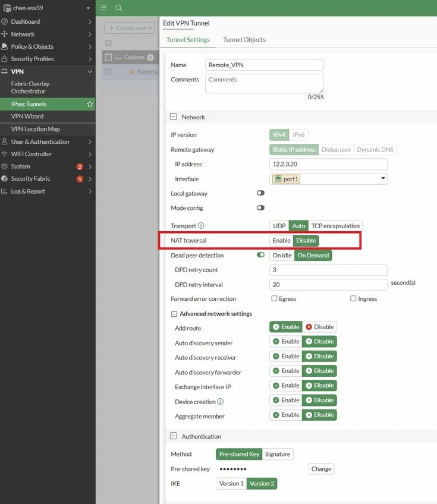437x504 pixels.
Task: Click the Name input field
Action: click(265, 65)
